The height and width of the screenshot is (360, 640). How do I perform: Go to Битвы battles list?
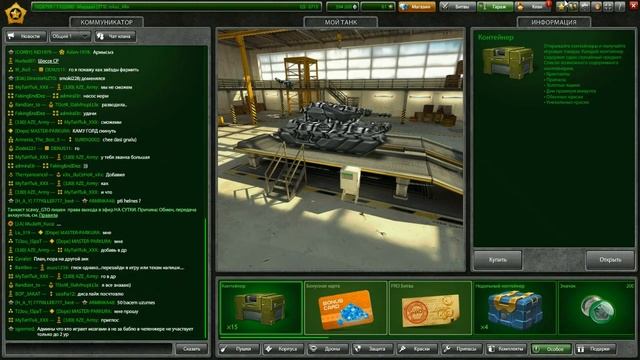458,7
